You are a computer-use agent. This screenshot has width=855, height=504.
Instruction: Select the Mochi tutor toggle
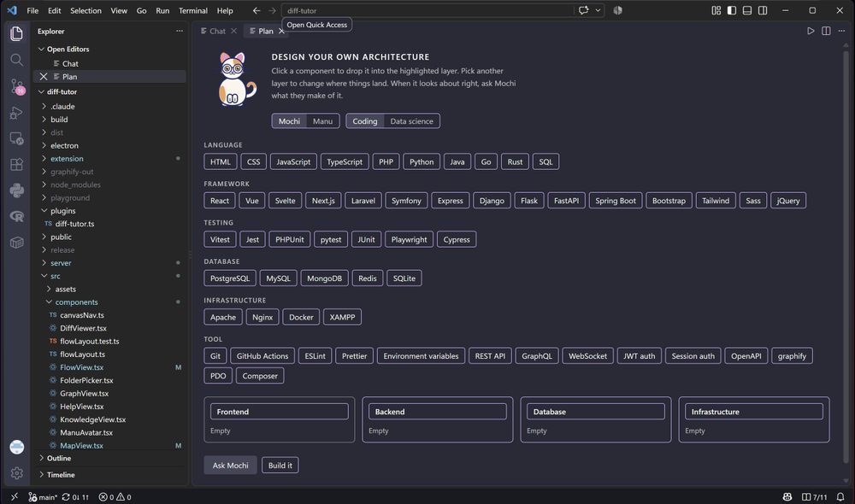[x=289, y=121]
